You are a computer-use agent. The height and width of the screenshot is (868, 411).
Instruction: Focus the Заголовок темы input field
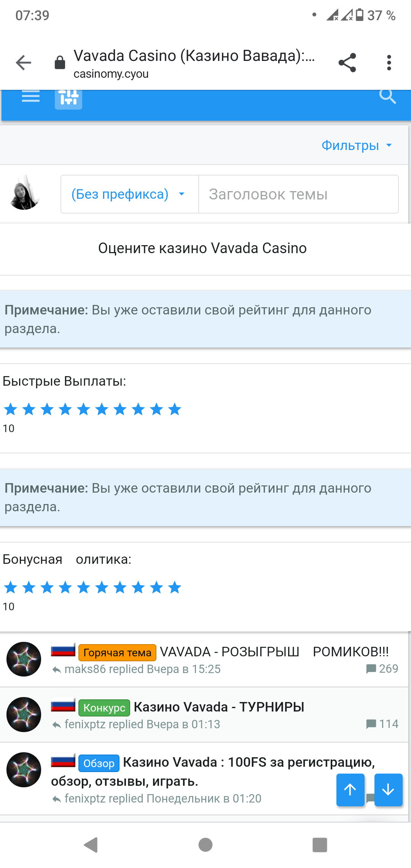298,194
